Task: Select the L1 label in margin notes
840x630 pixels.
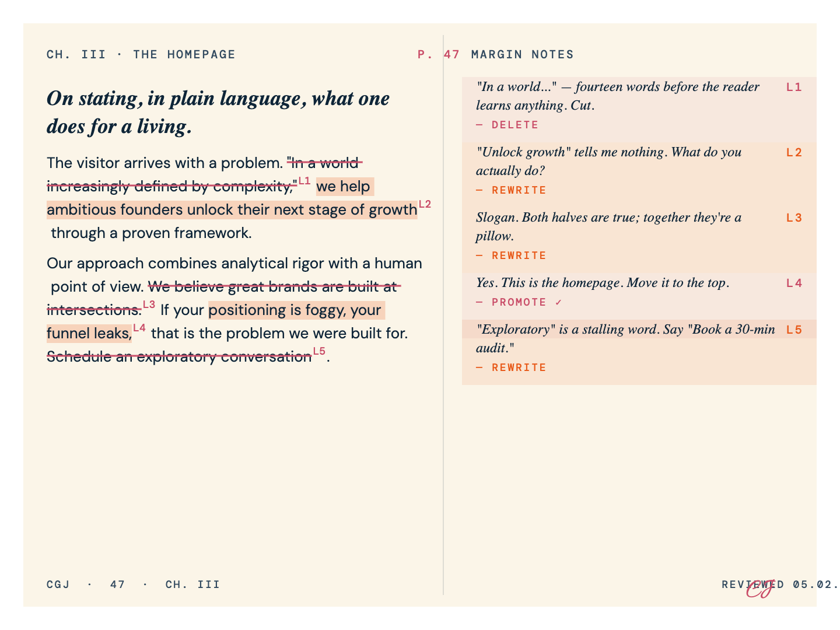Action: point(794,87)
